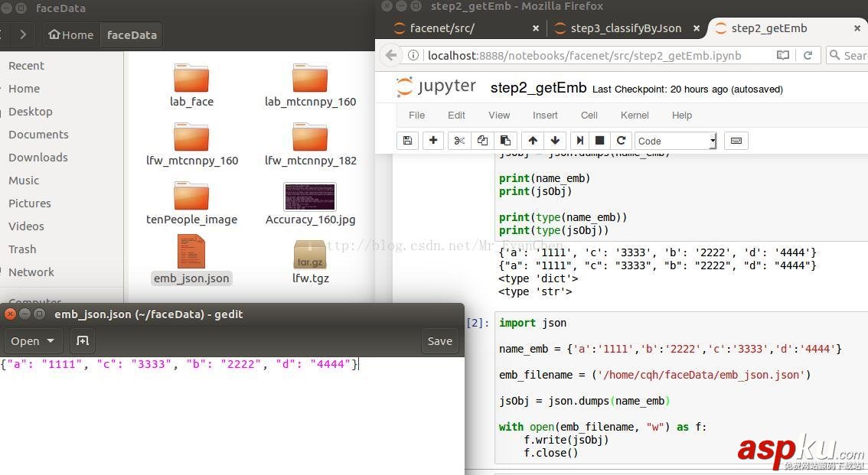Restart the kernel via circular arrow icon

(x=621, y=141)
